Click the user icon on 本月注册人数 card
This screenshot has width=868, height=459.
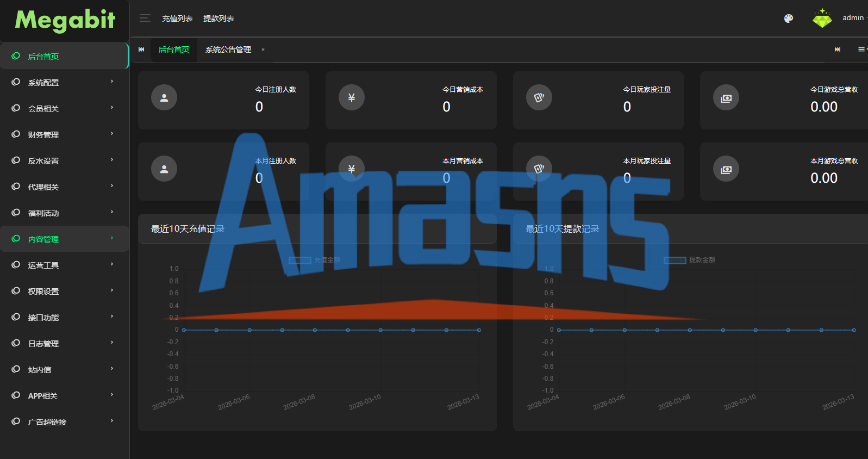164,169
